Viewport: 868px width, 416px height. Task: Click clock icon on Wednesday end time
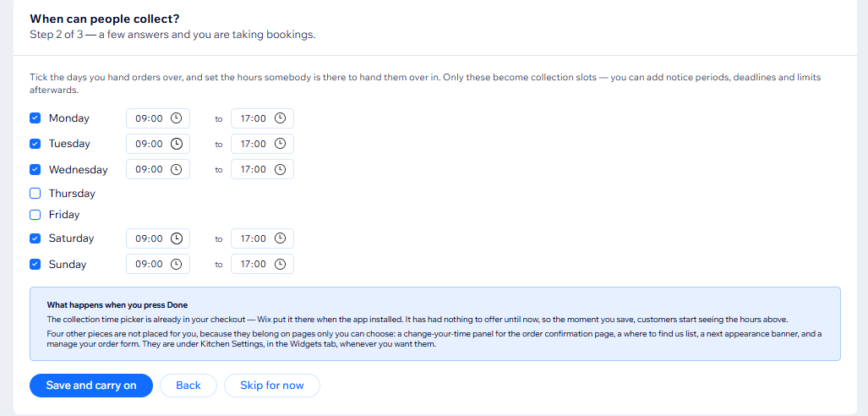point(280,169)
